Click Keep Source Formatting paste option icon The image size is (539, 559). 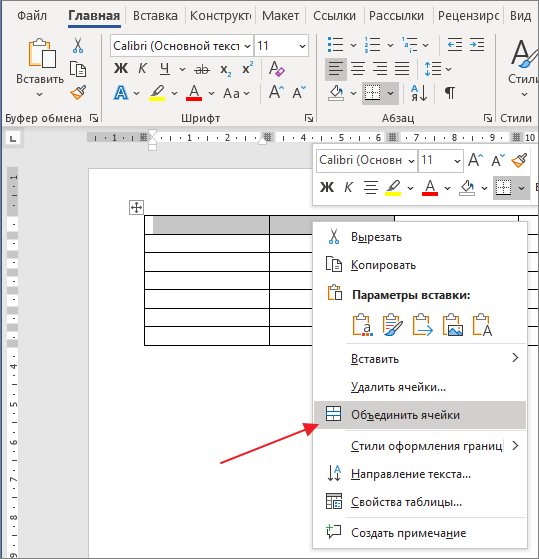[362, 325]
